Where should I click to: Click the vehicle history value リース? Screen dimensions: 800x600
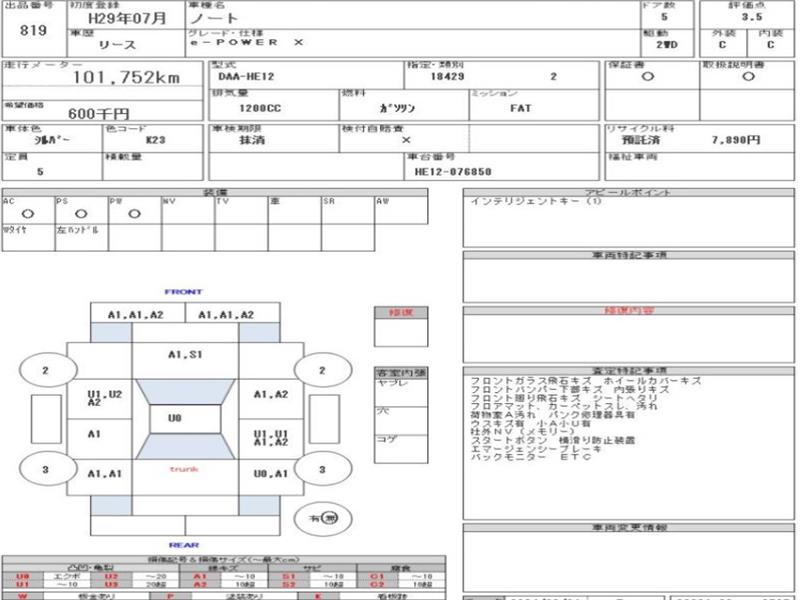(117, 45)
